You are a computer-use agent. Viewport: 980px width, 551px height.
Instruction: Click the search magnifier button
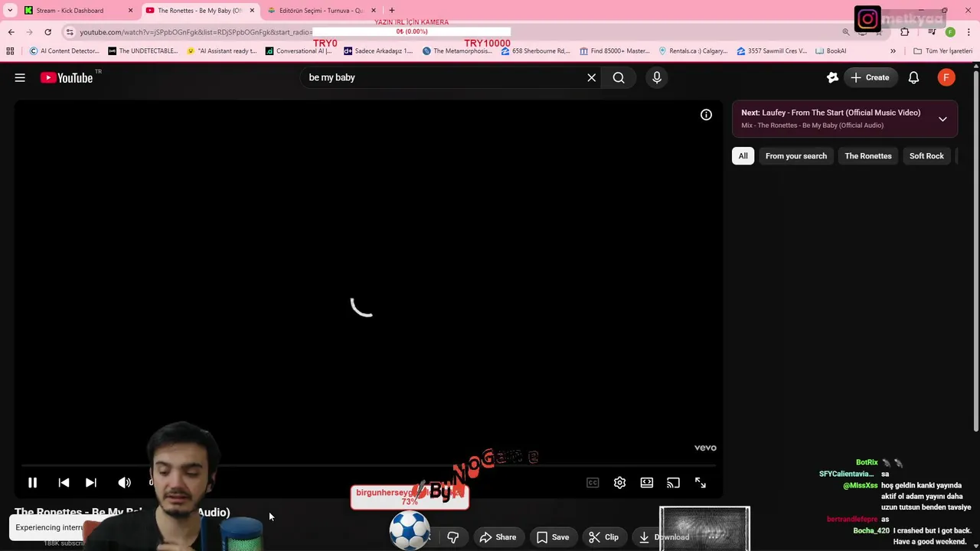619,77
